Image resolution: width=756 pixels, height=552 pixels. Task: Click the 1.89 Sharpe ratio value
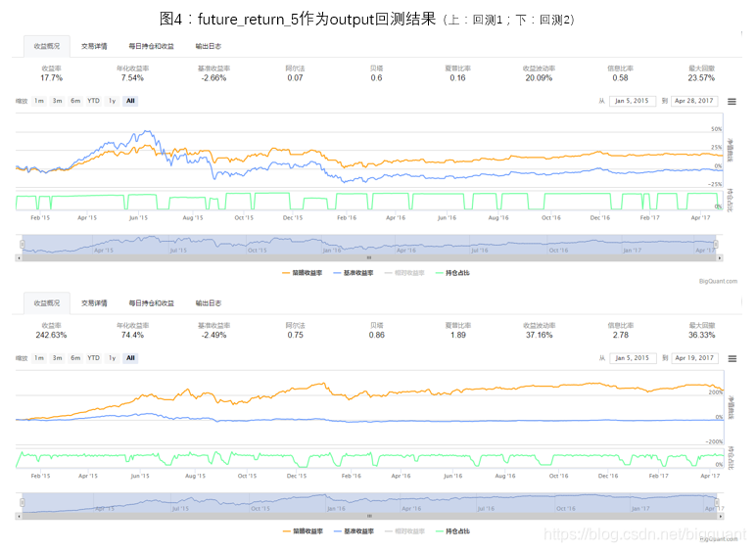[458, 336]
